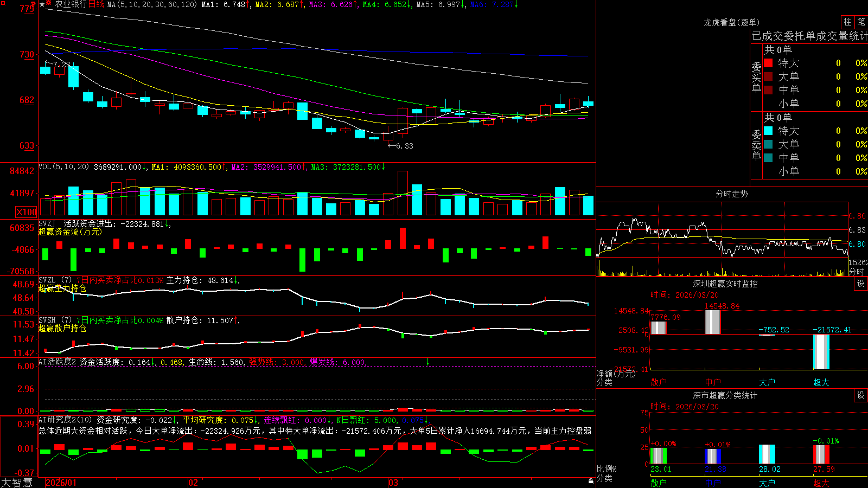Click the cyan 特大 sell-order color swatch
The height and width of the screenshot is (488, 868).
(768, 131)
